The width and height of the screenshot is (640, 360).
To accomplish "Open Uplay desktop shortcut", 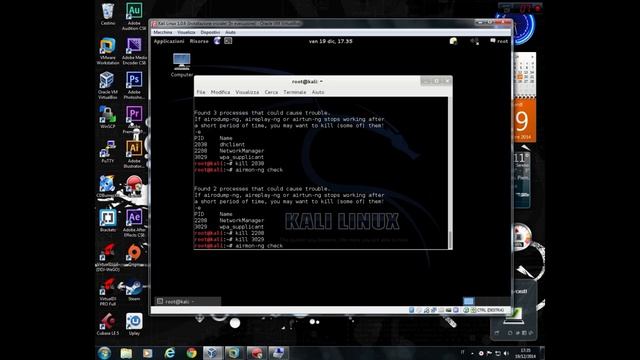I will (x=134, y=324).
